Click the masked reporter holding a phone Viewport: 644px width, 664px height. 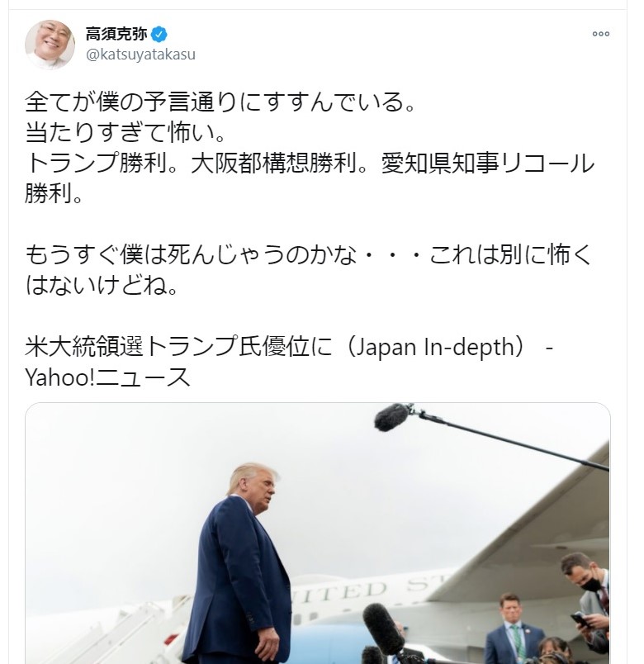click(588, 603)
